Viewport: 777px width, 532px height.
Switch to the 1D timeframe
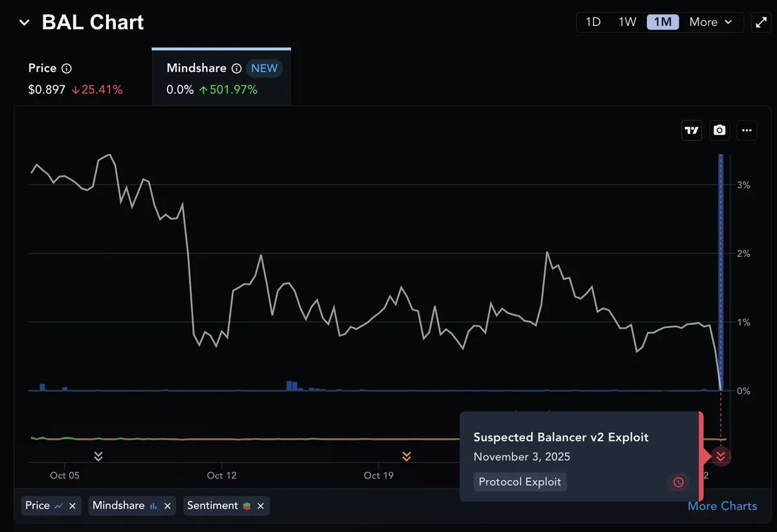point(593,22)
